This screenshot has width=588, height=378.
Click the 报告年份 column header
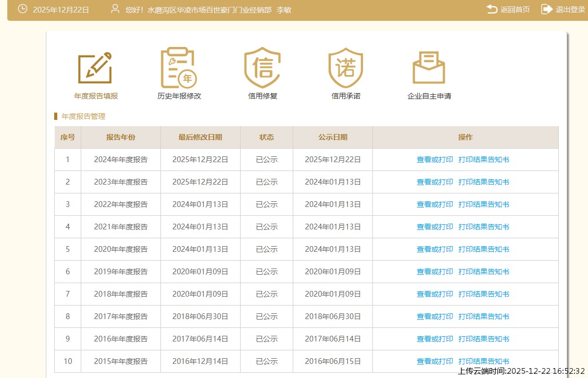click(121, 138)
